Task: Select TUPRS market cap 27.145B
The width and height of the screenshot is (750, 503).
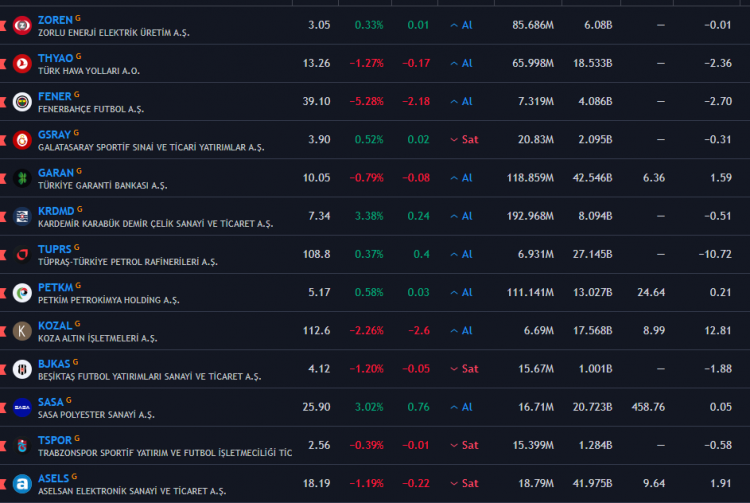Action: 592,255
